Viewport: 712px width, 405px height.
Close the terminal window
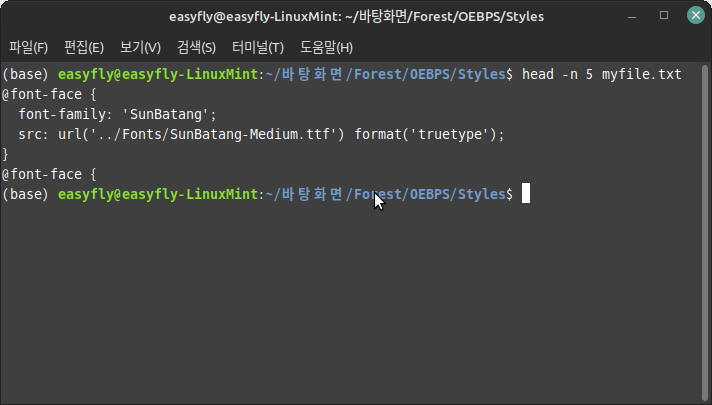point(696,15)
